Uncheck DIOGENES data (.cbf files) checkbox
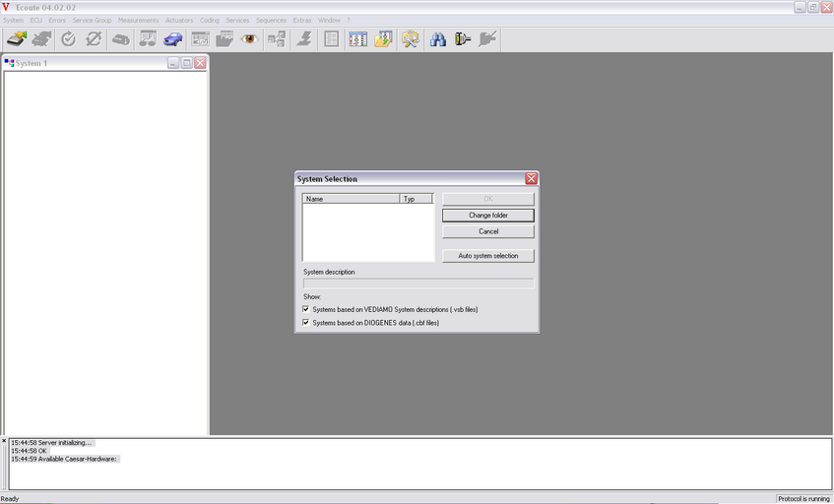Screen dimensions: 834x504 pyautogui.click(x=306, y=322)
